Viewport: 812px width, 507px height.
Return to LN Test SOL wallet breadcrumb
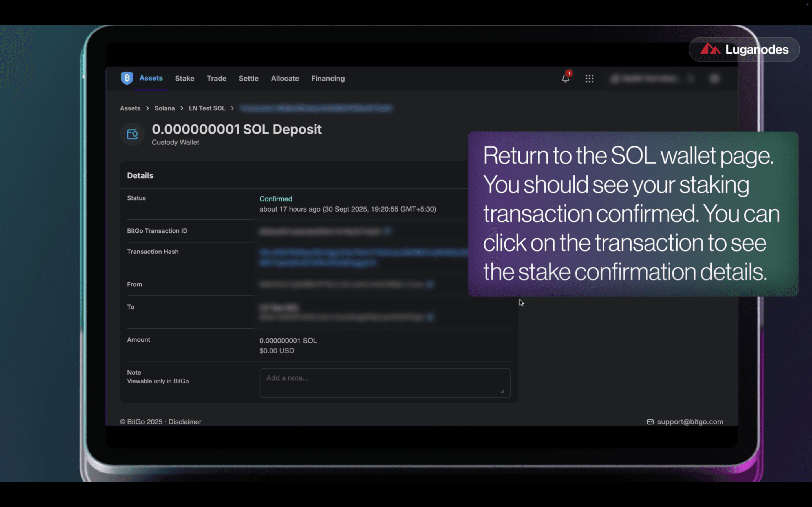coord(207,108)
